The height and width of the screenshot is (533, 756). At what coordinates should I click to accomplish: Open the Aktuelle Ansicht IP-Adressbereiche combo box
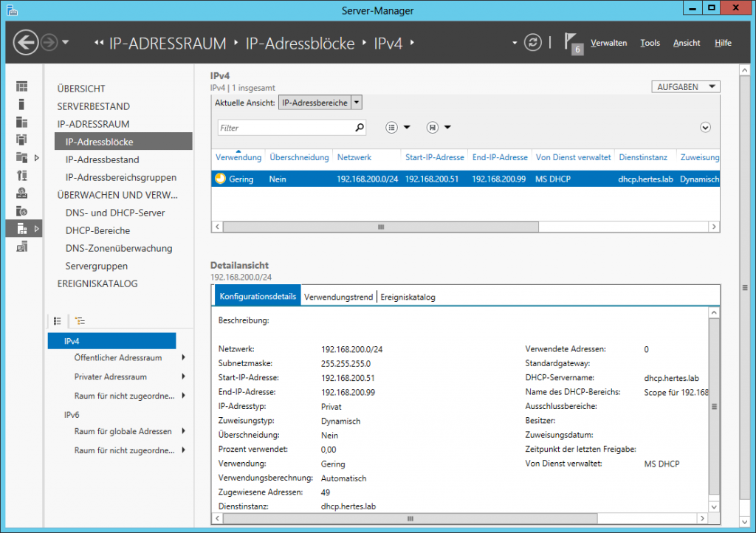coord(320,103)
